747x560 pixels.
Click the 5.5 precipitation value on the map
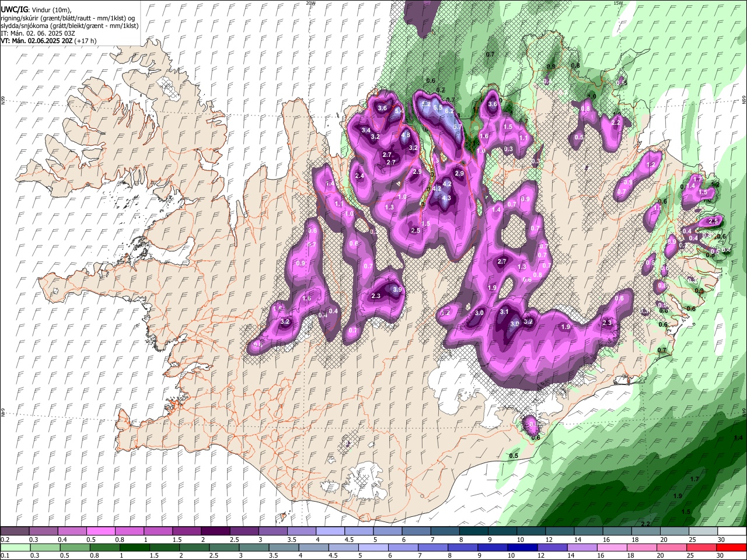tap(438, 107)
